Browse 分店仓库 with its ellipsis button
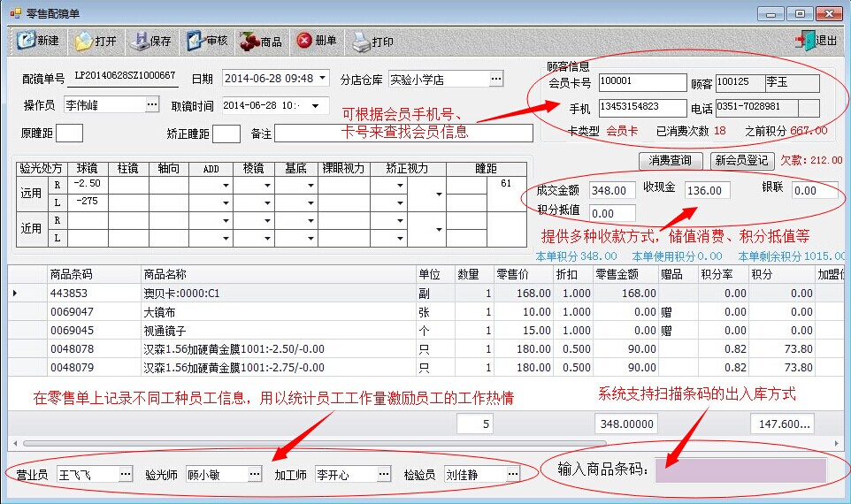The width and height of the screenshot is (851, 504). [x=496, y=79]
